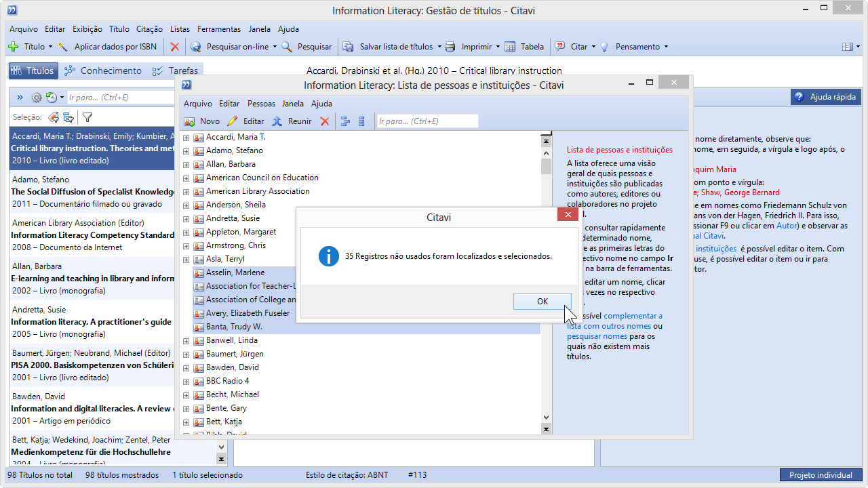
Task: Click Editar pencil icon in people list toolbar
Action: click(232, 121)
